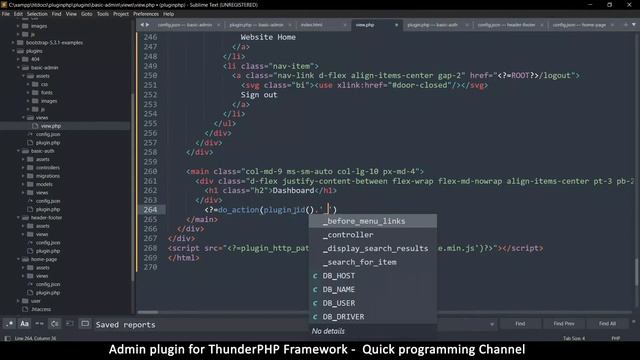Open the File menu
This screenshot has height=360, width=640.
tap(6, 14)
